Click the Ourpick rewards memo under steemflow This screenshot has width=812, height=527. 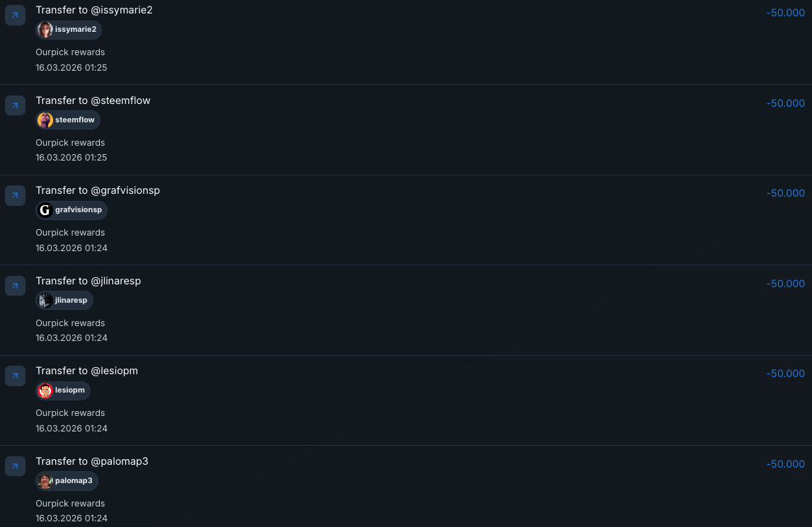click(70, 143)
